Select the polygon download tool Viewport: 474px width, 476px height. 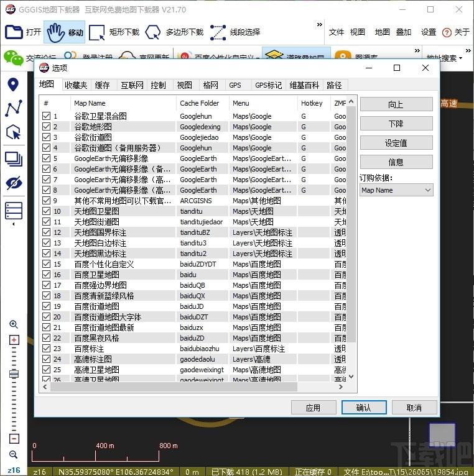(153, 32)
